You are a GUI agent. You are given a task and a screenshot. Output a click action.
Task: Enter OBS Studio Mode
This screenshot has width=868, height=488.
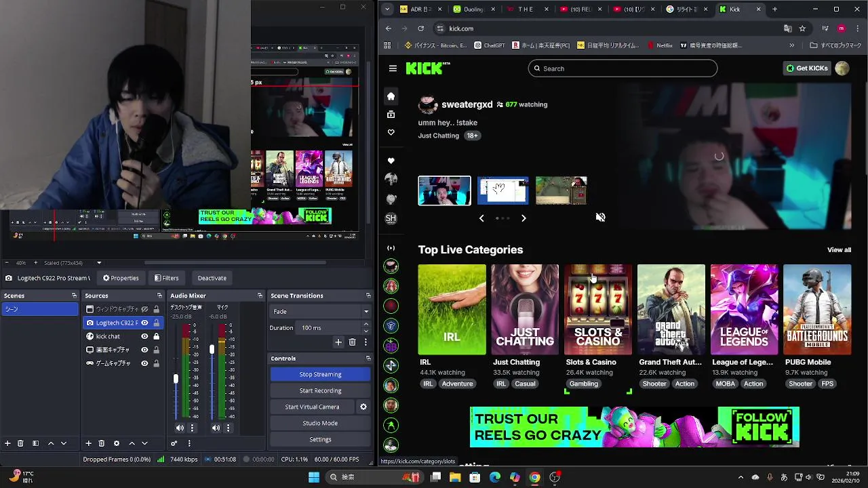pyautogui.click(x=320, y=423)
